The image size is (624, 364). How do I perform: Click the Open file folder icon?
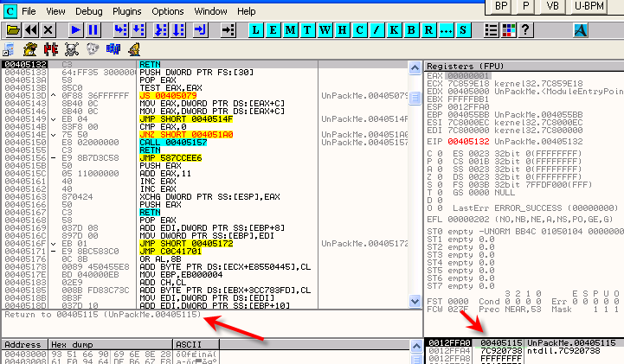(13, 29)
